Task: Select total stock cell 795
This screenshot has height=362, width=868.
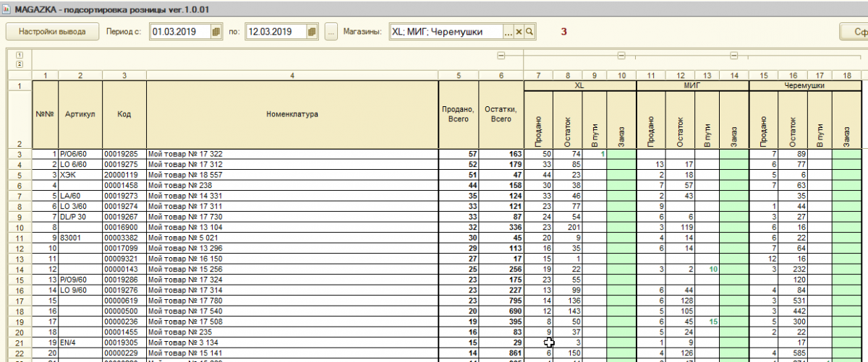Action: point(501,299)
